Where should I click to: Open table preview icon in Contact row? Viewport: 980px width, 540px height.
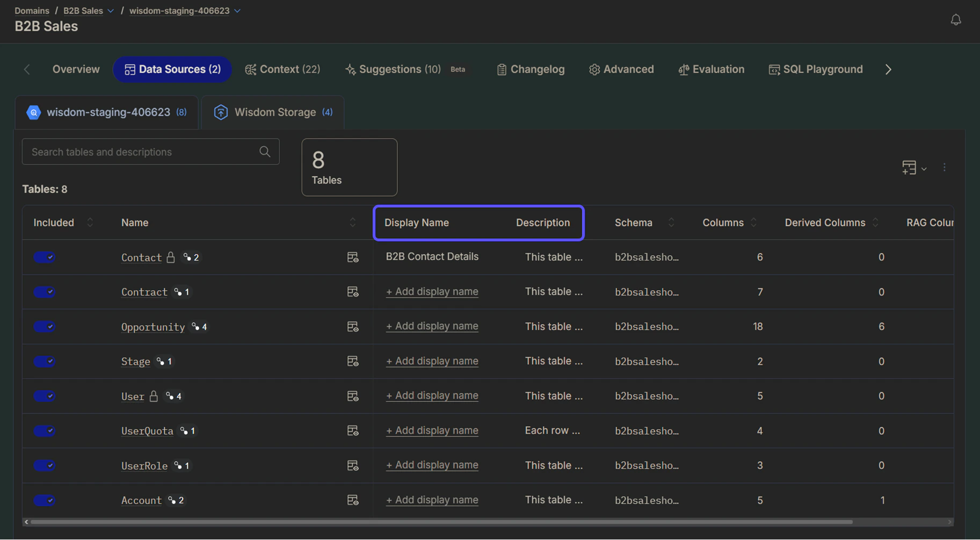coord(353,257)
